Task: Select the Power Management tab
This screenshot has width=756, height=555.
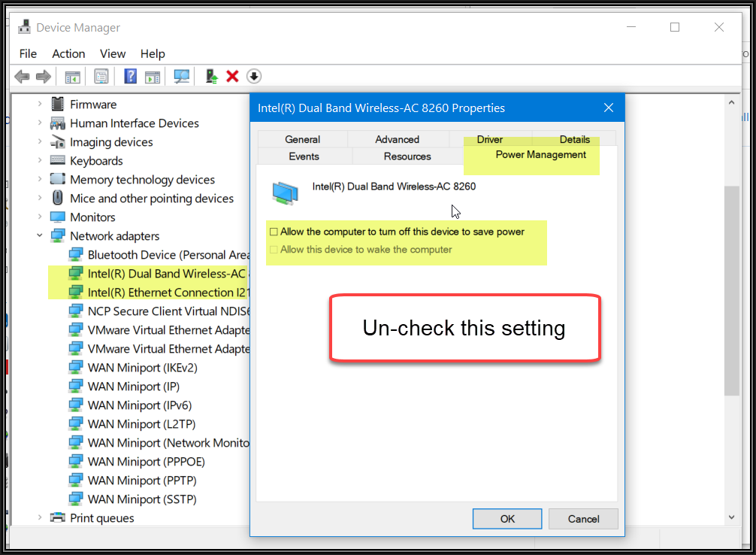Action: click(x=540, y=154)
